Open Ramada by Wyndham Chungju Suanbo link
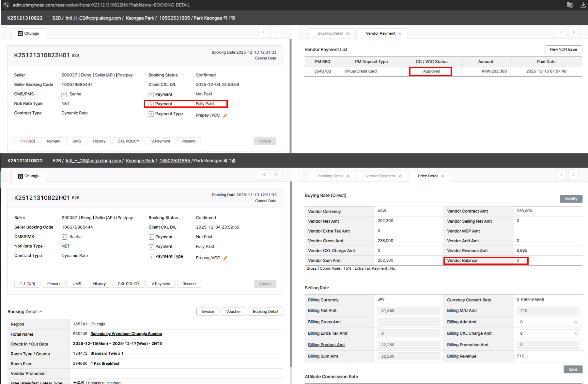 click(x=126, y=334)
